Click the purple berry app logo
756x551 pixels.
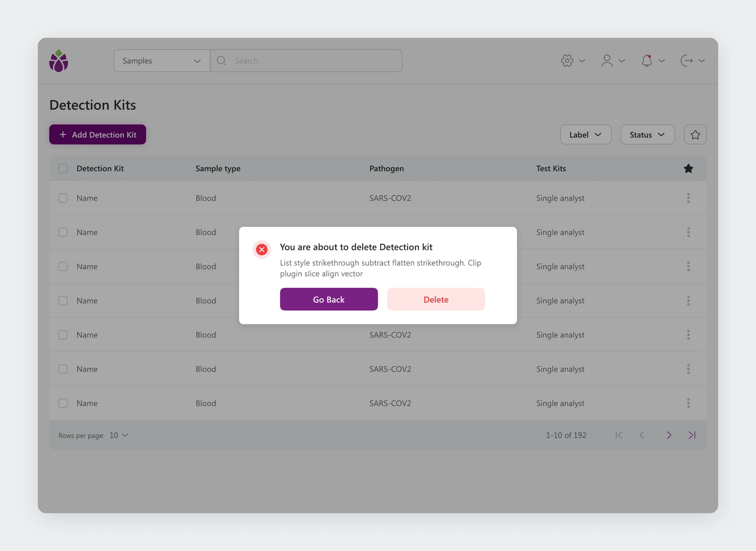pyautogui.click(x=59, y=61)
